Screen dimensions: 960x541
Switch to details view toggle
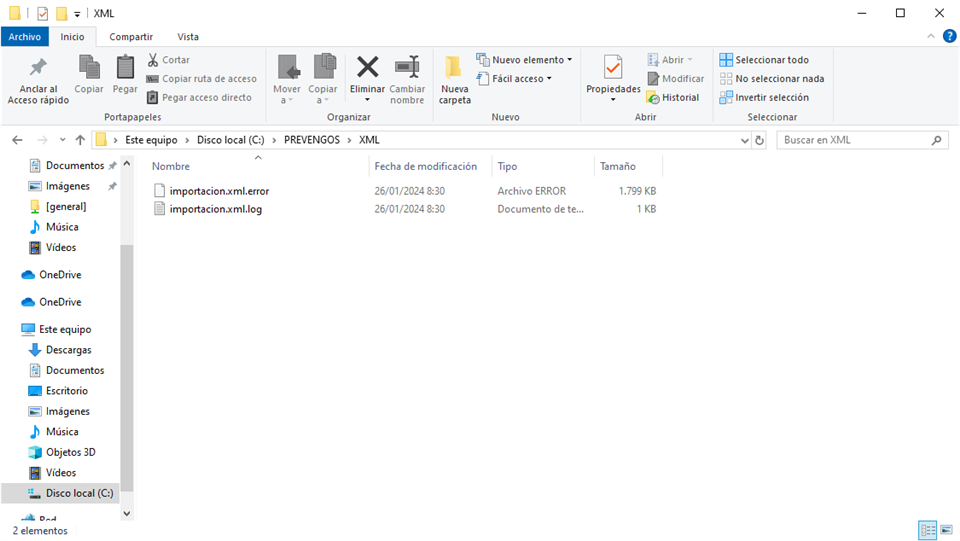point(926,530)
